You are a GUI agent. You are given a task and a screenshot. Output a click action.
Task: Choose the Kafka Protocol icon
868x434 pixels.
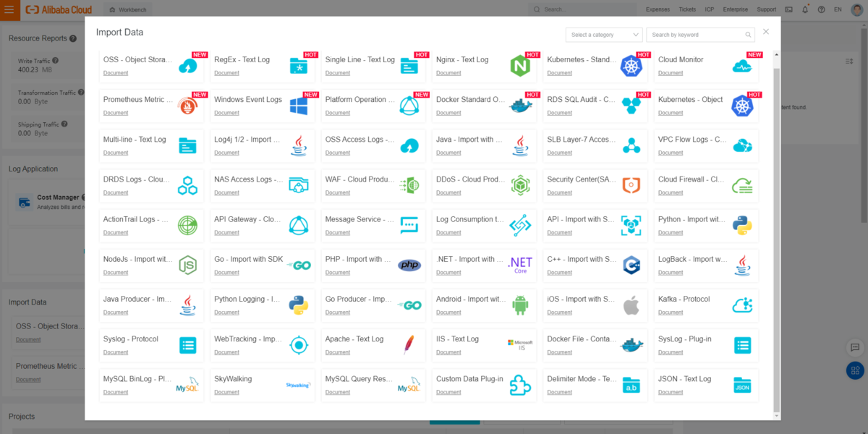pos(742,305)
